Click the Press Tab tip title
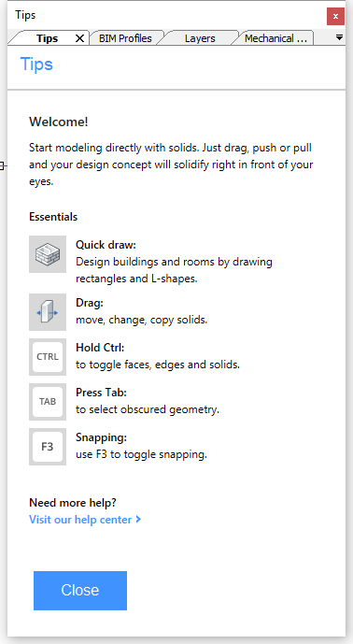 click(x=101, y=393)
